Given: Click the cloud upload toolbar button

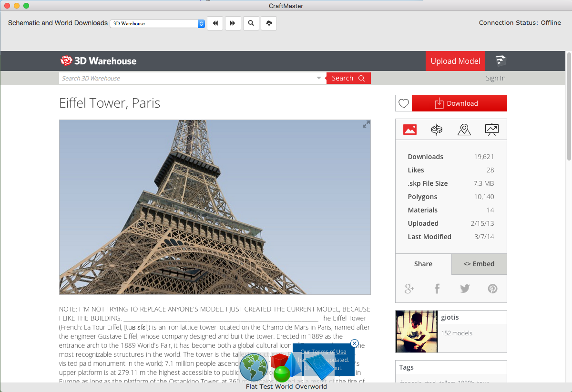Looking at the screenshot, I should (x=269, y=23).
